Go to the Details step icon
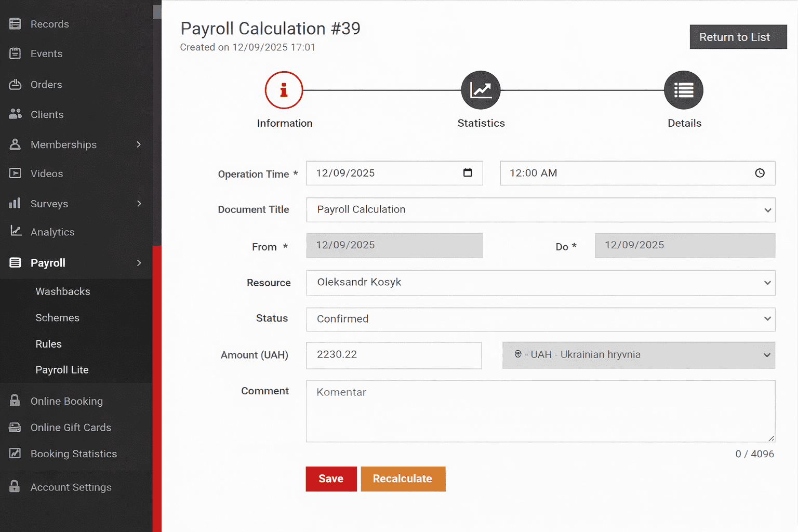798x532 pixels. click(683, 90)
